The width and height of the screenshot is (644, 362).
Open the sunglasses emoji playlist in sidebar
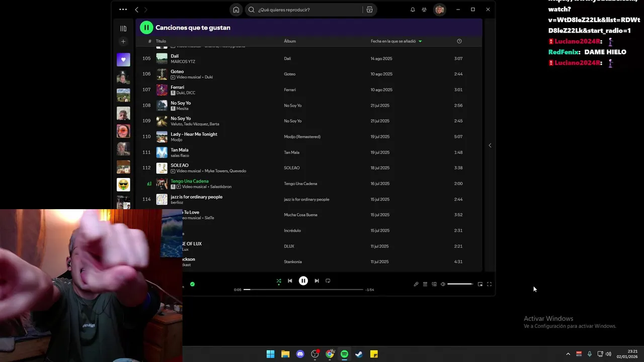[x=123, y=185]
